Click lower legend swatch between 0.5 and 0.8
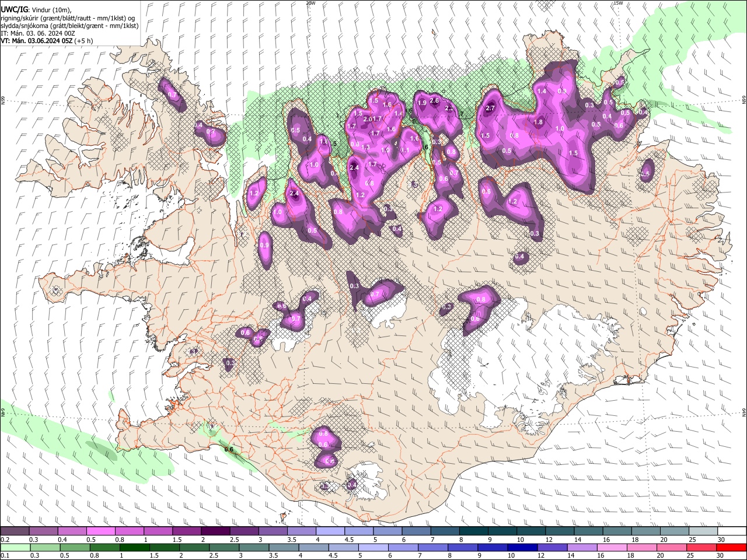This screenshot has width=747, height=560. 75,547
